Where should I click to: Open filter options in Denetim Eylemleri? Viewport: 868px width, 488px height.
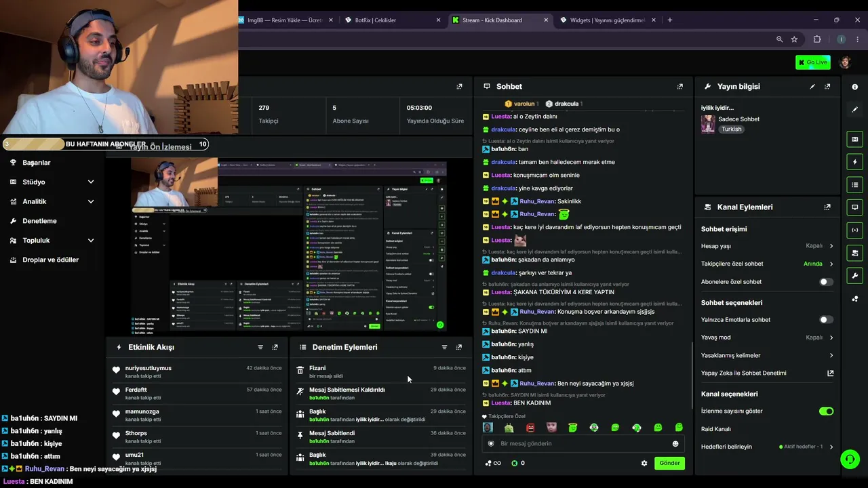445,347
